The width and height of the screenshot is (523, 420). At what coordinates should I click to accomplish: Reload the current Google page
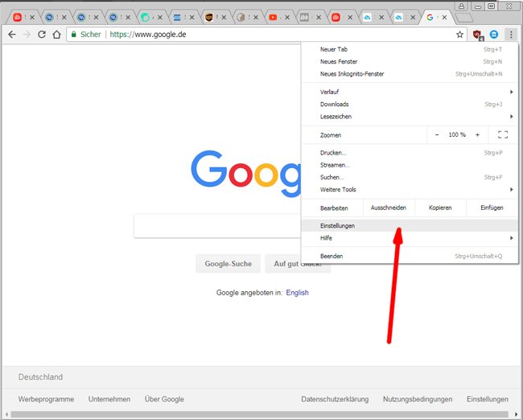[42, 35]
